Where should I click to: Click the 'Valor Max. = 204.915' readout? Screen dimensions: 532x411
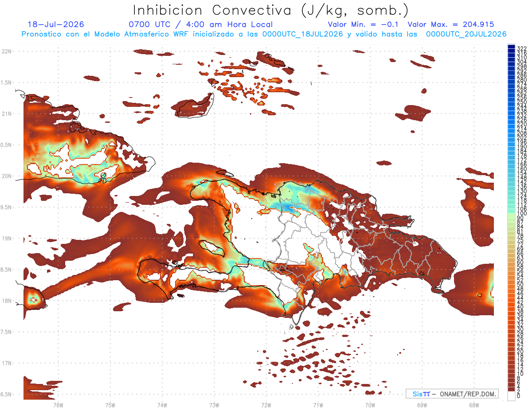[451, 24]
